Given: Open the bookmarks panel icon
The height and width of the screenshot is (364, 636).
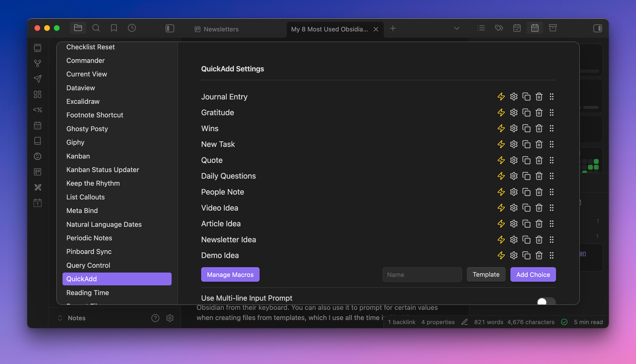Looking at the screenshot, I should tap(114, 28).
